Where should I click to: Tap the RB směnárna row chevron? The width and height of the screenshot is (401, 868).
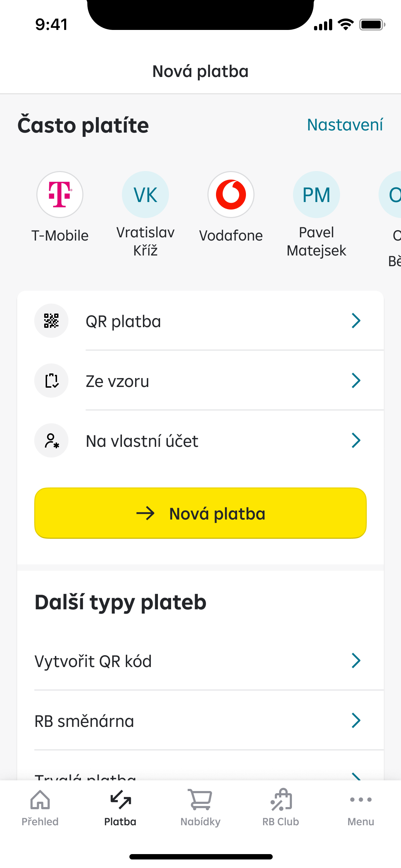356,720
